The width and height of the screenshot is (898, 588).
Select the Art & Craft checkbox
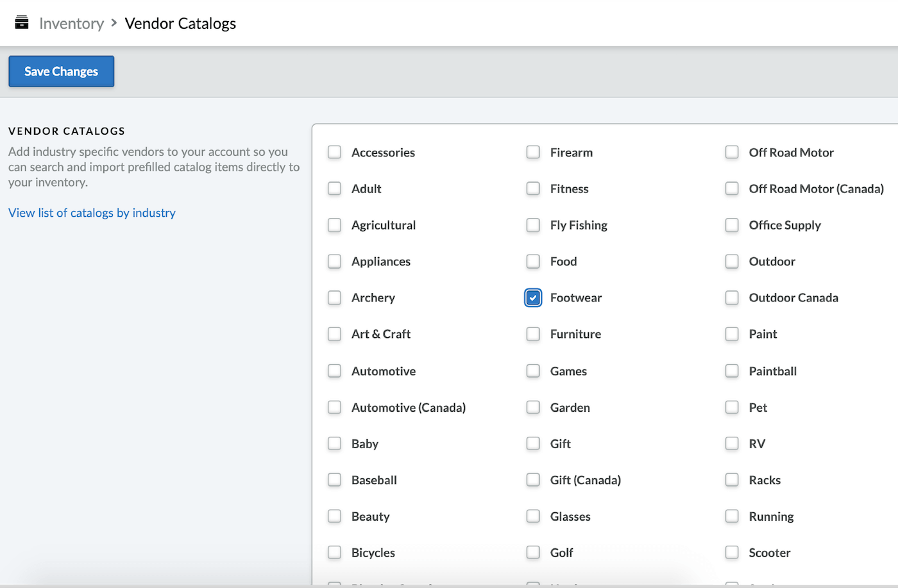[x=334, y=334]
